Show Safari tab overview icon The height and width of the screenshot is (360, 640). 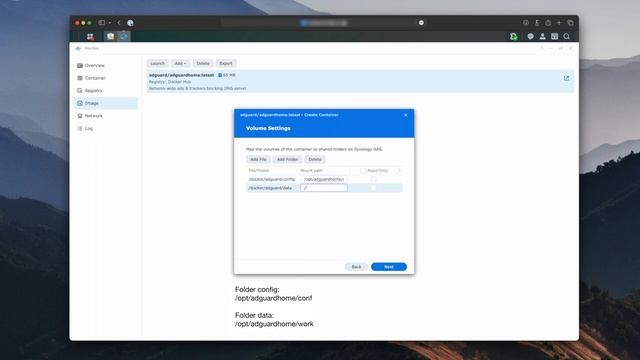570,23
